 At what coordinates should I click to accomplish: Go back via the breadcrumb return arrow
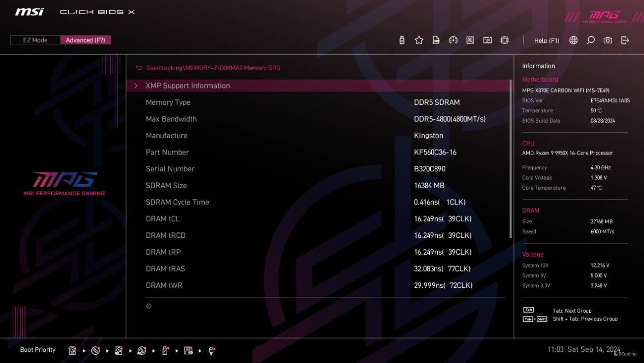click(x=139, y=68)
